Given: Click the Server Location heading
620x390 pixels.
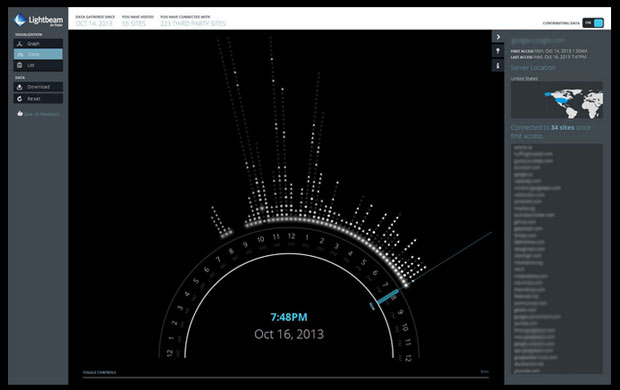Looking at the screenshot, I should point(533,68).
